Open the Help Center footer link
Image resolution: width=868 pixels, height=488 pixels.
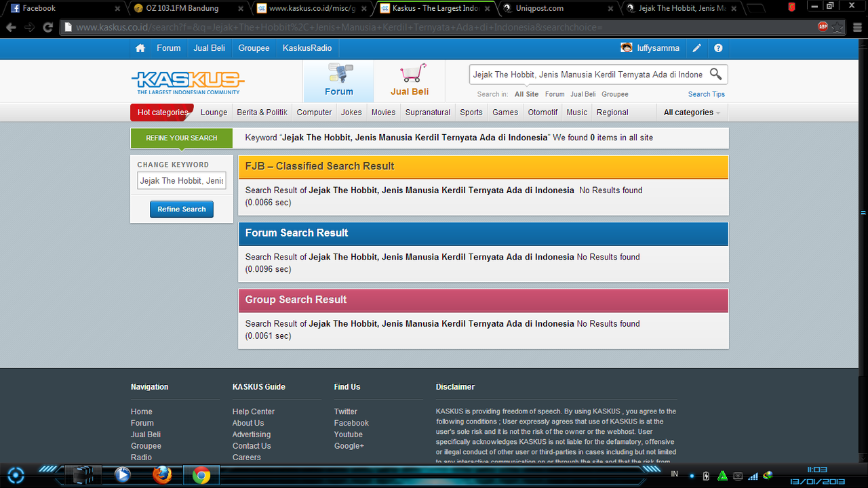pos(254,411)
